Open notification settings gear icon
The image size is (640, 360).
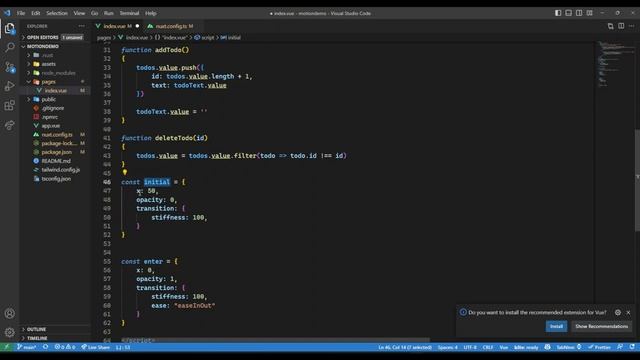[618, 312]
